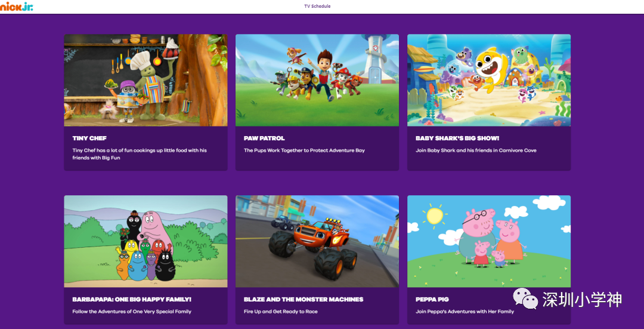Image resolution: width=644 pixels, height=329 pixels.
Task: Open the Blaze monster truck image
Action: click(x=317, y=241)
